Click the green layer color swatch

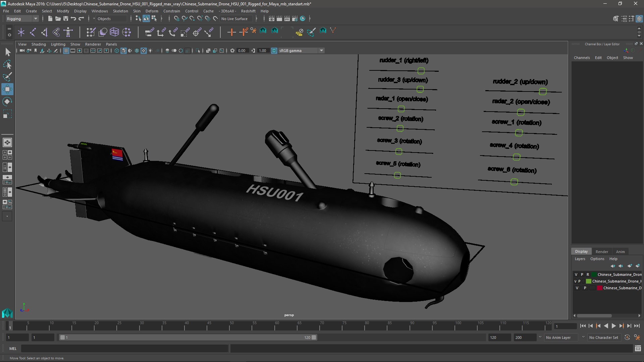pos(589,281)
